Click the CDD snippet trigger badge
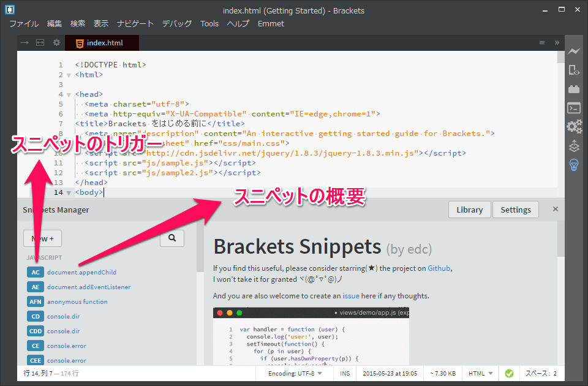Screen dimensions: 588x386 [36, 331]
